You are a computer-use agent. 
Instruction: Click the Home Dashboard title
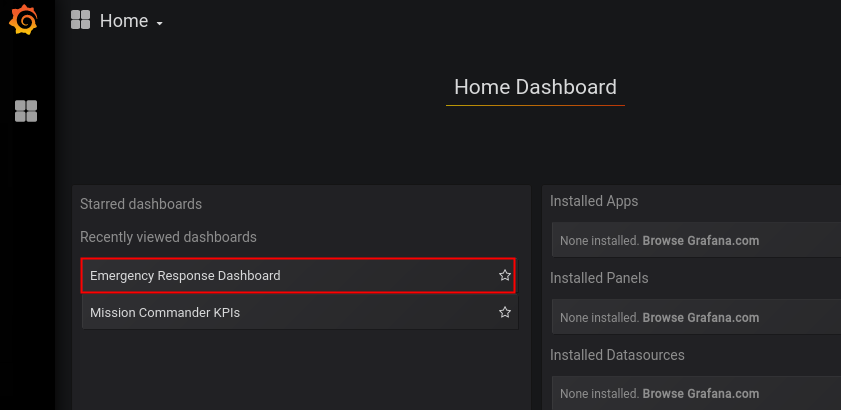point(535,87)
